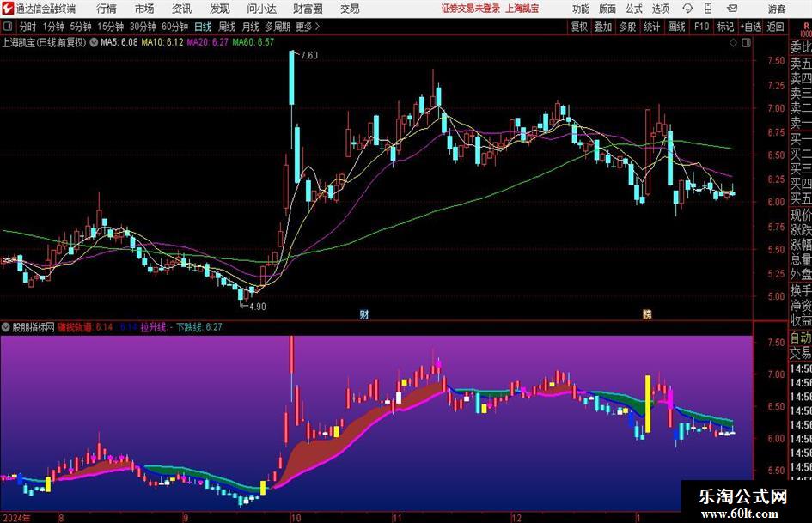
Task: Click the 标记 toolbar button
Action: point(725,27)
